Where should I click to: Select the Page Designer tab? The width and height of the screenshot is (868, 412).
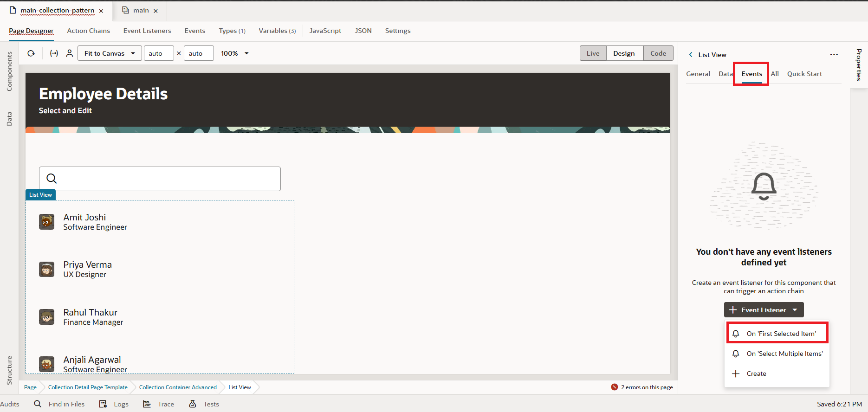click(31, 31)
